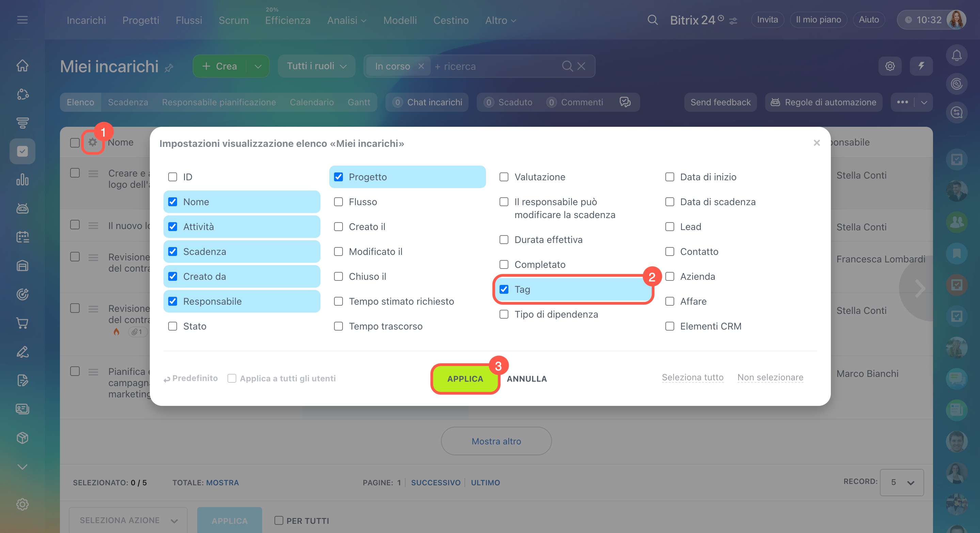
Task: Open the Record count dropdown
Action: (901, 482)
